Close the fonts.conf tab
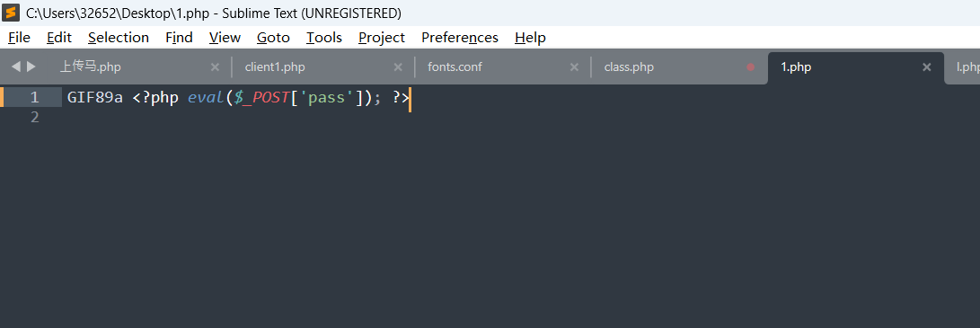The height and width of the screenshot is (328, 980). click(x=574, y=66)
